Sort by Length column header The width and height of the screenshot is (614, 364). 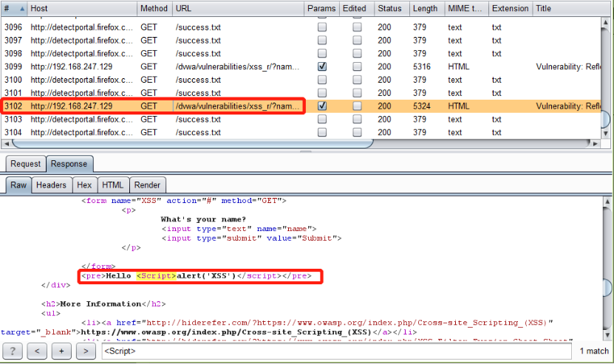[427, 9]
